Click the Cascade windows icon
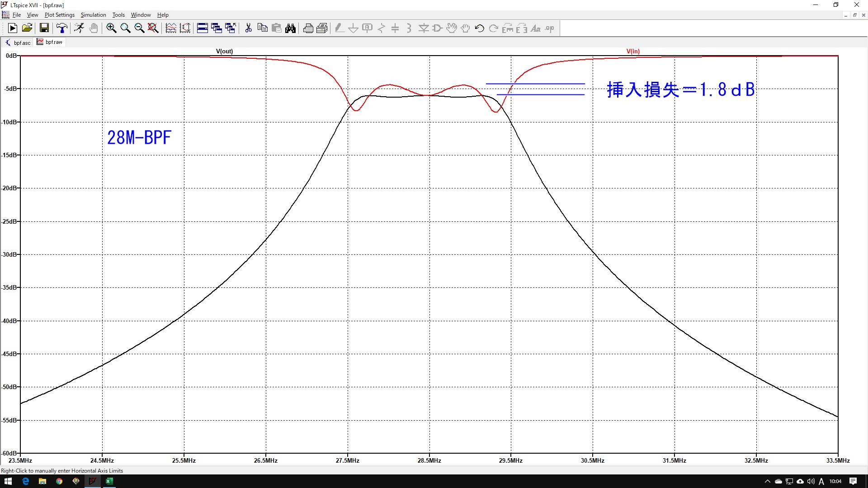The width and height of the screenshot is (868, 488). 217,28
